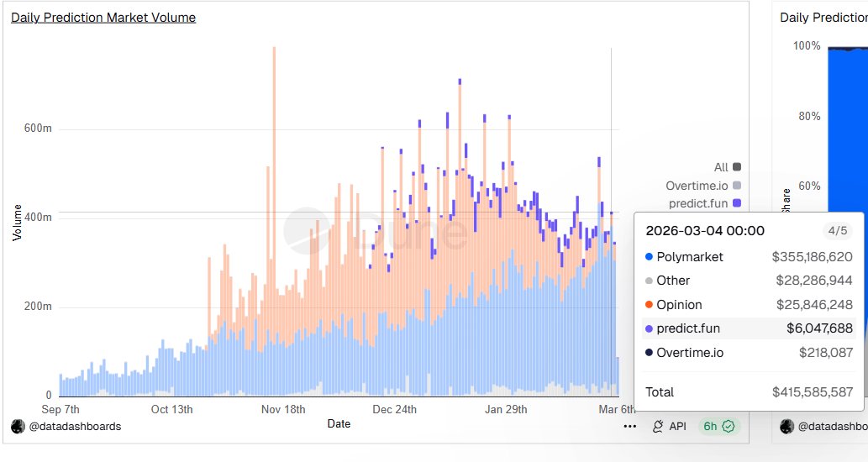Toggle predict.fun series in the legend
The image size is (868, 462).
[704, 203]
